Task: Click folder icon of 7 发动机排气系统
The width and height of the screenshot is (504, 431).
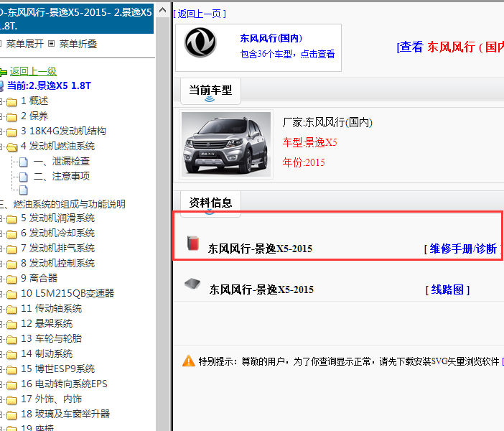Action: [x=11, y=249]
